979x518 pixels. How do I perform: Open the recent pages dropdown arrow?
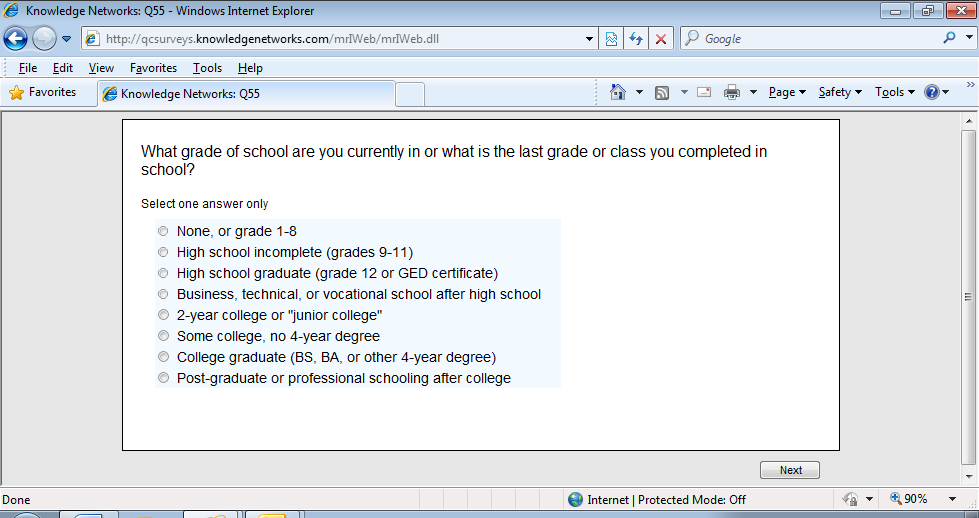(x=66, y=39)
